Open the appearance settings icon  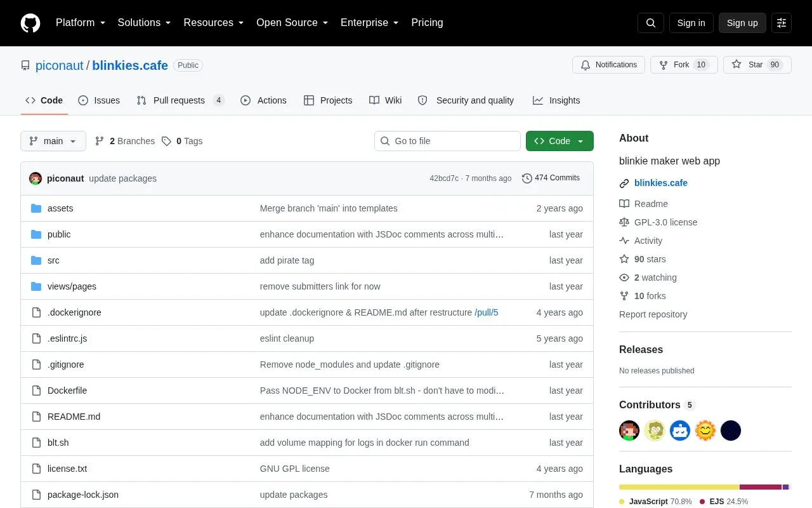[782, 23]
